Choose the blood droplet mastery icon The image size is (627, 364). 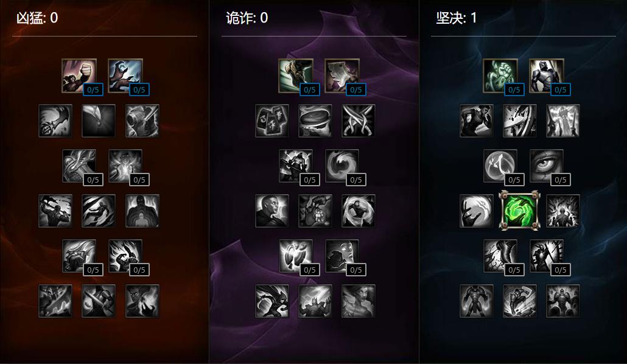(x=99, y=121)
